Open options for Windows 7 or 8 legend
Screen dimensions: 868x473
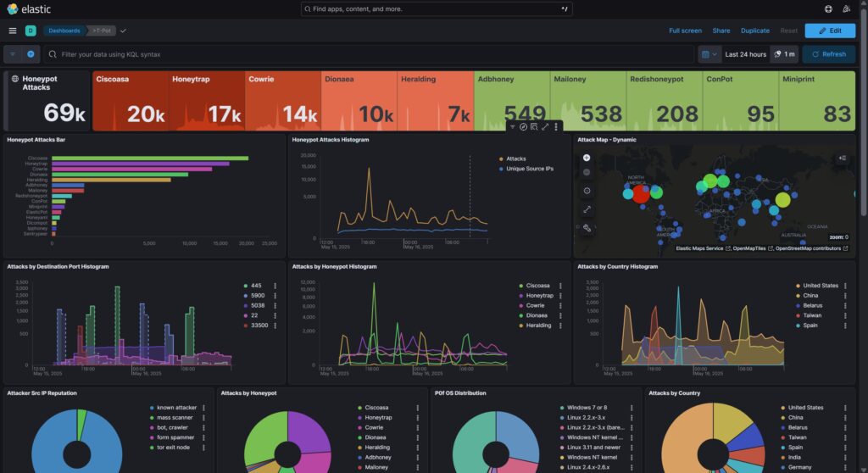click(631, 408)
